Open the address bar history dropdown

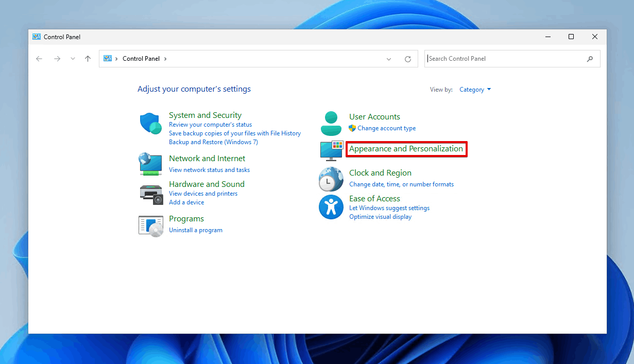click(x=389, y=59)
